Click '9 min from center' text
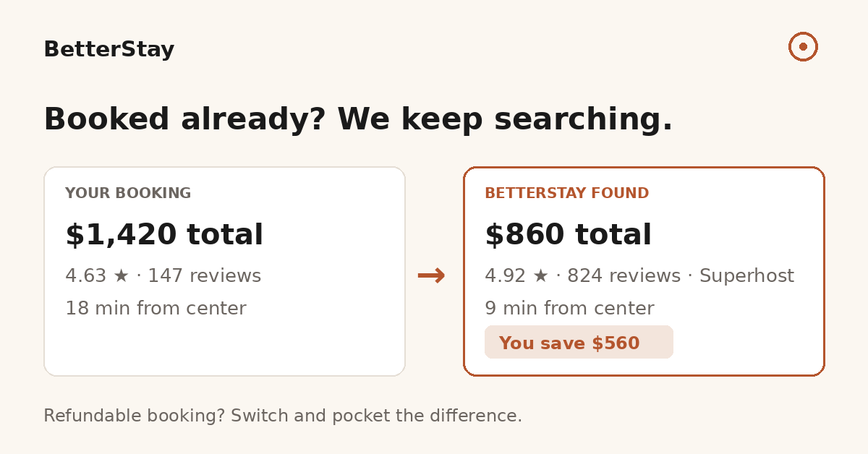 pos(569,309)
